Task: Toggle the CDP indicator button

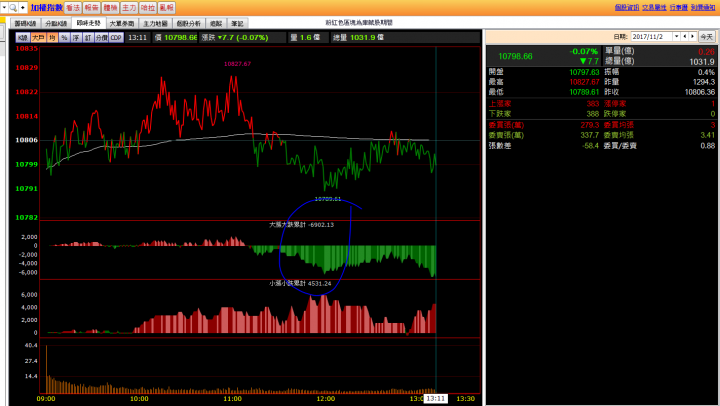Action: (116, 38)
